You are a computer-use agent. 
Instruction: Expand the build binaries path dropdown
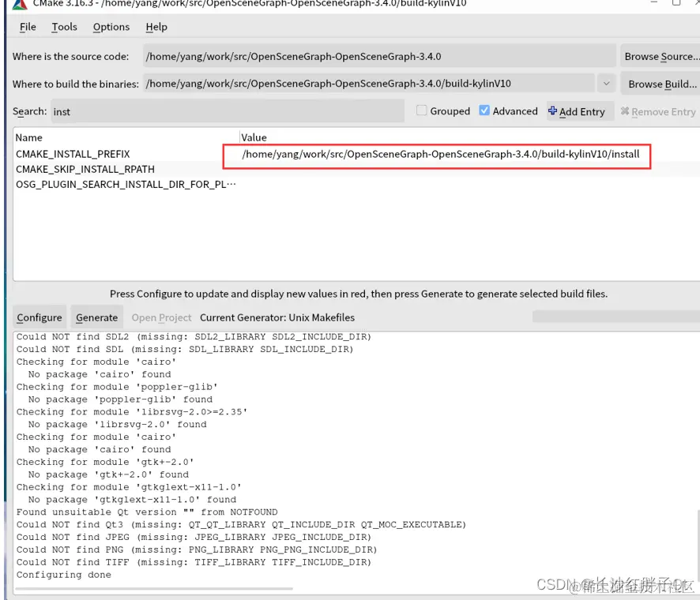pos(606,84)
